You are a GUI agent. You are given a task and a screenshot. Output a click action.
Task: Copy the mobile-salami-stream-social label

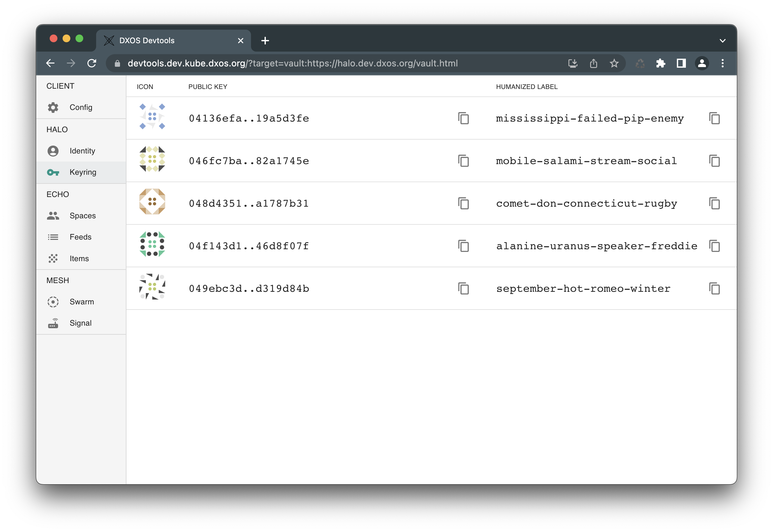pos(714,161)
